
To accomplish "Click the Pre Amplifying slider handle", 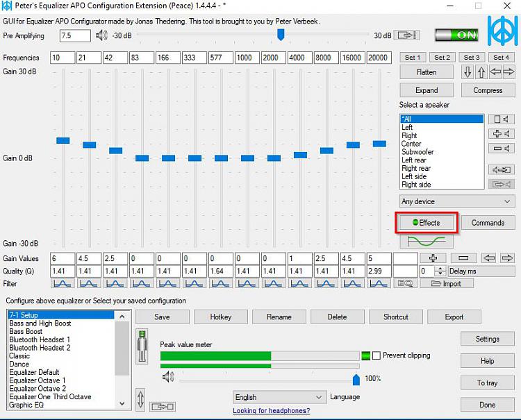I will coord(281,35).
